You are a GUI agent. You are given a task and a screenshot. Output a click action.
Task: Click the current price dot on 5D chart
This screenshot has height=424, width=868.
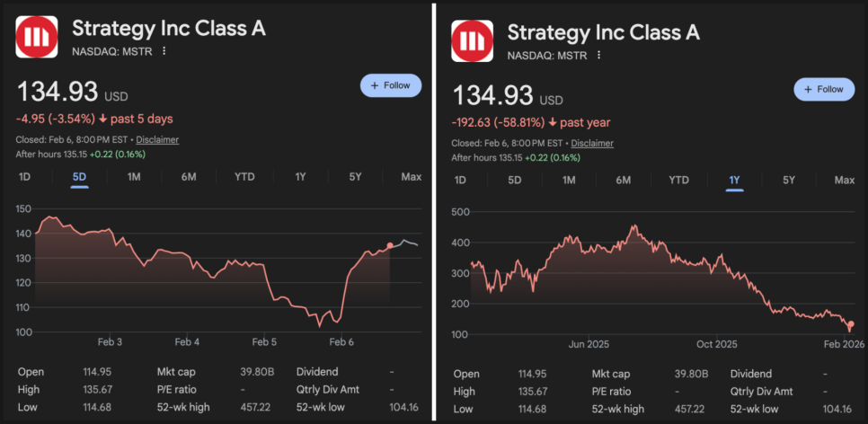[x=390, y=245]
